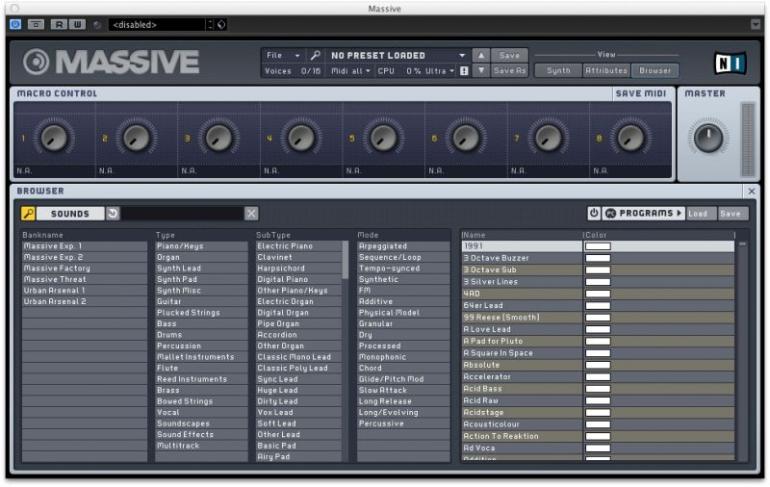Adjust macro knob 2
Image resolution: width=770 pixels, height=487 pixels.
(136, 138)
